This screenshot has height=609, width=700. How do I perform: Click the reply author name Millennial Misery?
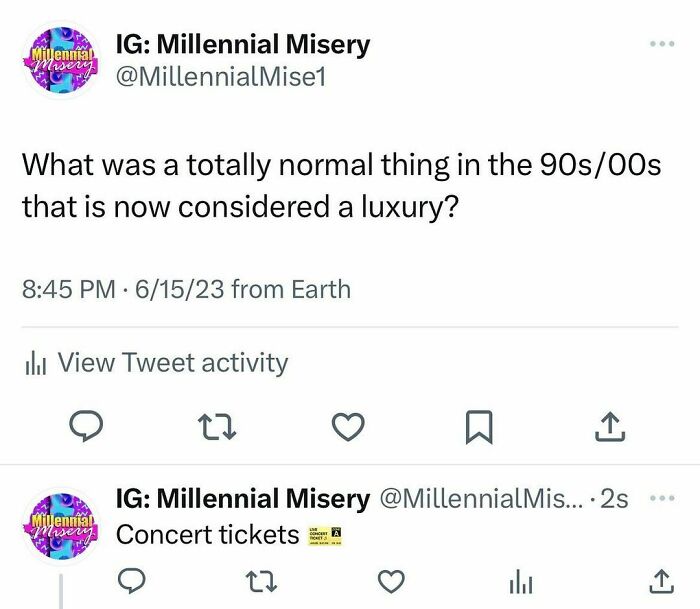point(243,498)
